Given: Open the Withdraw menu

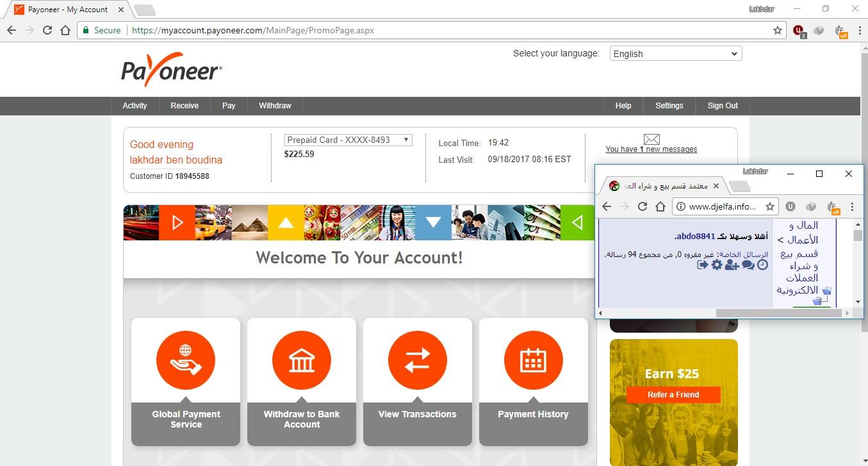Looking at the screenshot, I should tap(275, 106).
